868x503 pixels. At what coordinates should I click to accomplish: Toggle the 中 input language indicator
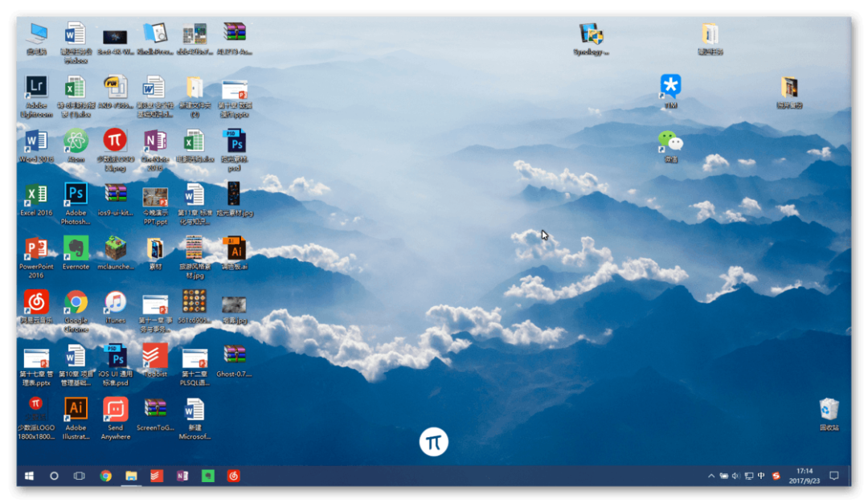click(761, 476)
